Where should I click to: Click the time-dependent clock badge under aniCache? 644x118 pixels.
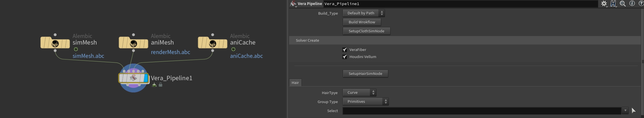point(233,49)
